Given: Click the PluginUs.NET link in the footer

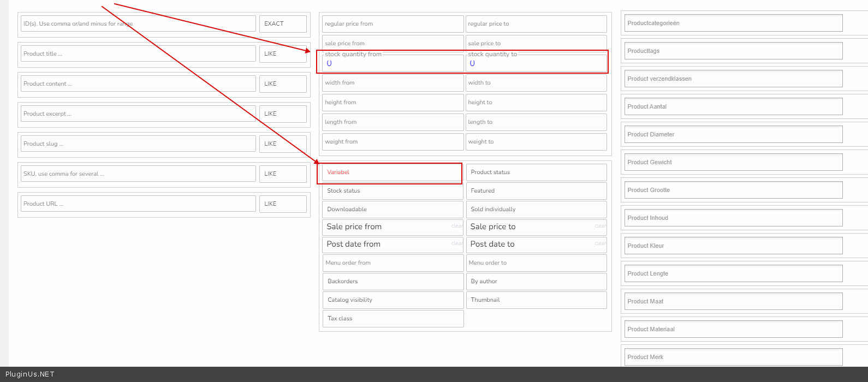Looking at the screenshot, I should coord(30,374).
